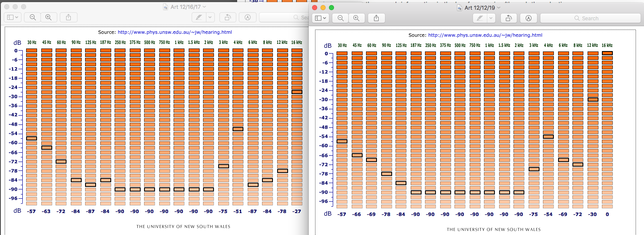644x235 pixels.
Task: Click the -30 value under 12 kHz in Art 12/12/19
Action: pos(593,214)
